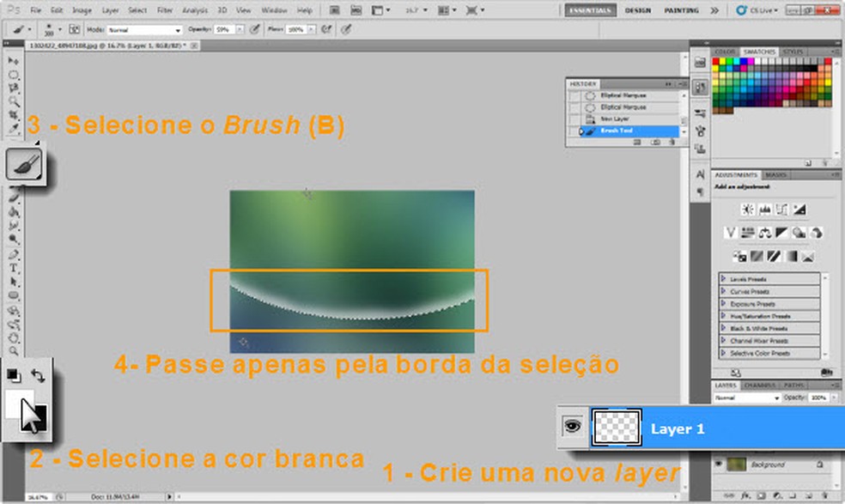Open the brush Mode dropdown
This screenshot has height=504, width=845.
pyautogui.click(x=144, y=30)
